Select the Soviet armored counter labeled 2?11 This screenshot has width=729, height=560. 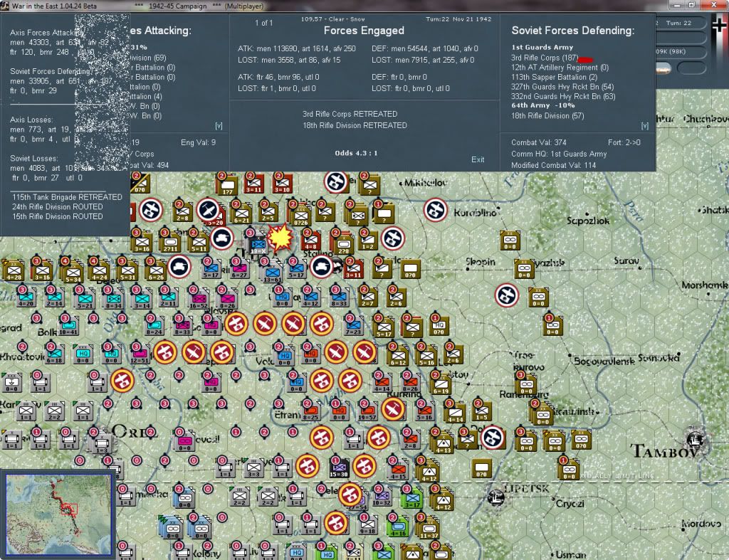point(170,243)
